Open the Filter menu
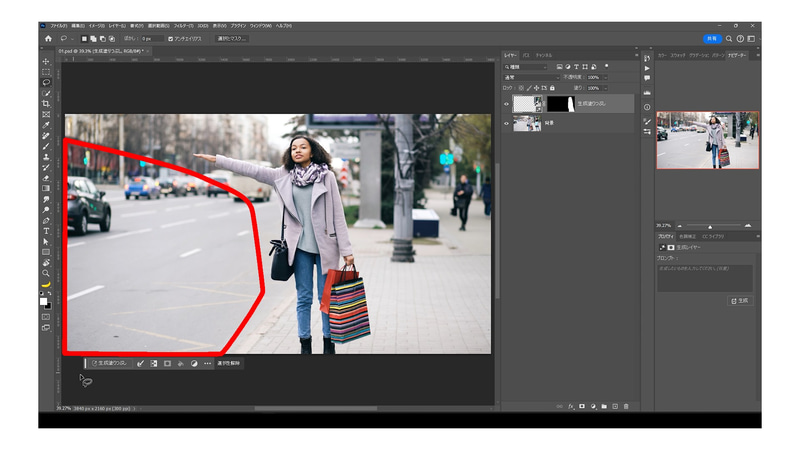800x450 pixels. [x=183, y=26]
